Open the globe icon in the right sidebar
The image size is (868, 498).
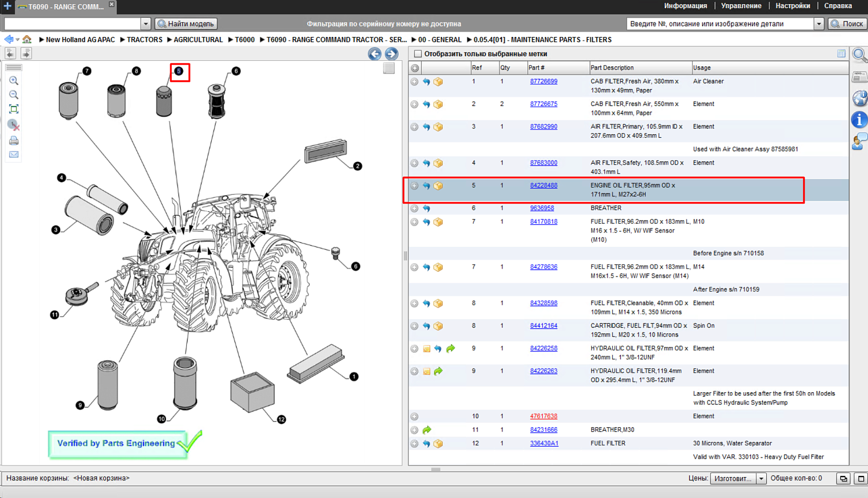tap(860, 98)
